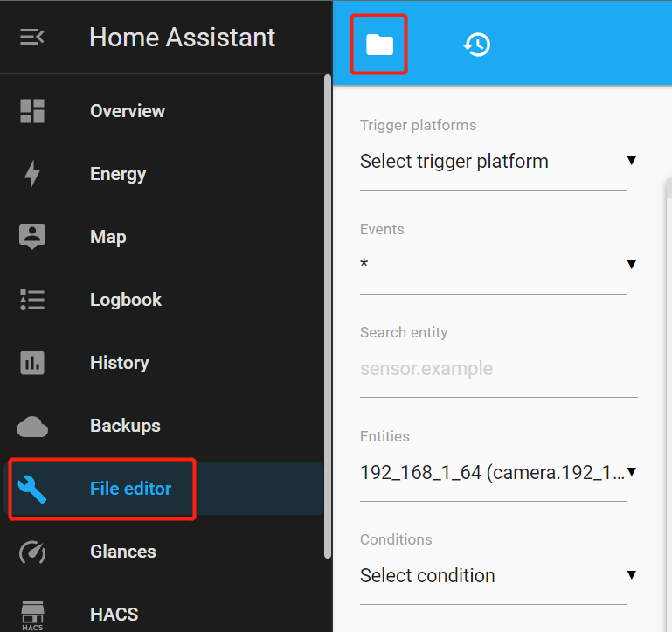
Task: Navigate to History
Action: 163,363
